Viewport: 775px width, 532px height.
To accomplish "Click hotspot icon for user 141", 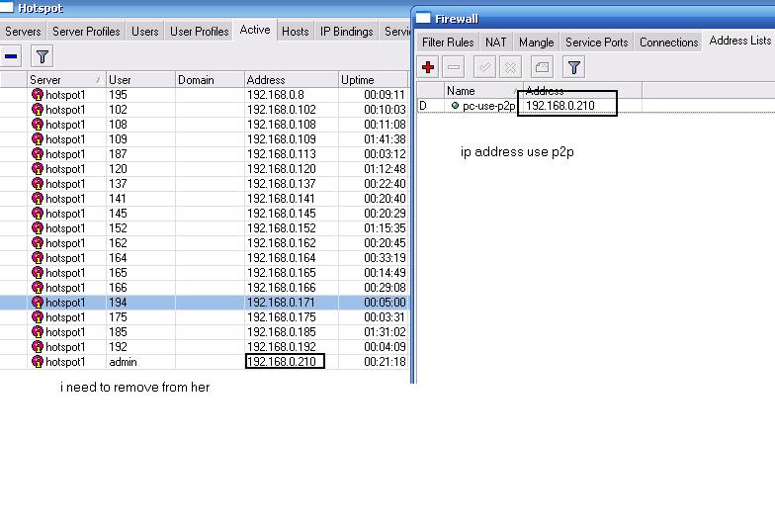I will click(38, 198).
